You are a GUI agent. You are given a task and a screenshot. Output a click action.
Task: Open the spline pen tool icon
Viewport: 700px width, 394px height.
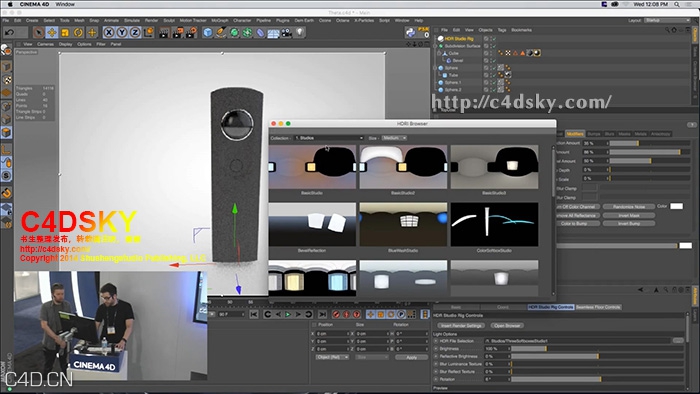pos(221,33)
